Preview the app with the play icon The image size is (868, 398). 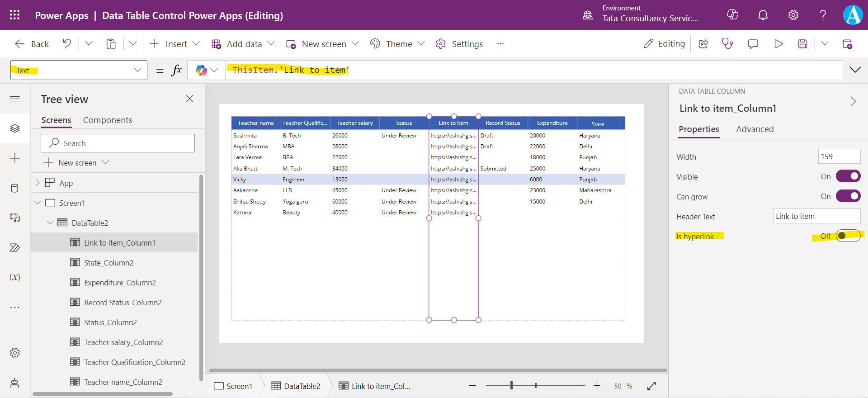pyautogui.click(x=778, y=44)
